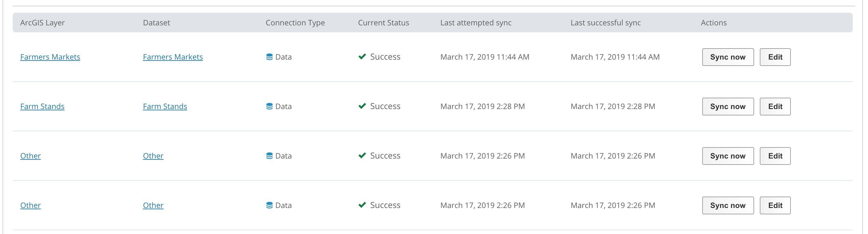
Task: Click the database icon in Farm Stands row
Action: [x=269, y=106]
